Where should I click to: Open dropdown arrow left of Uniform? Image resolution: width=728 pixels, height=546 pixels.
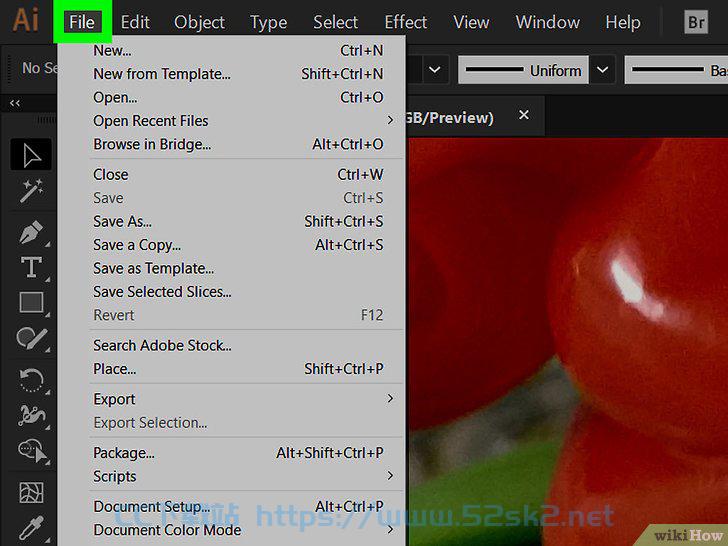coord(435,70)
